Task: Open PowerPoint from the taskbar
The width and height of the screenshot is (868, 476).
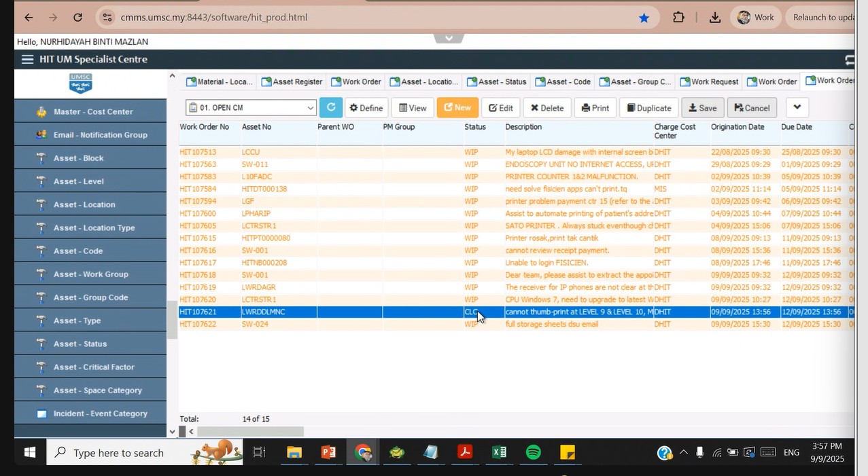Action: point(328,452)
